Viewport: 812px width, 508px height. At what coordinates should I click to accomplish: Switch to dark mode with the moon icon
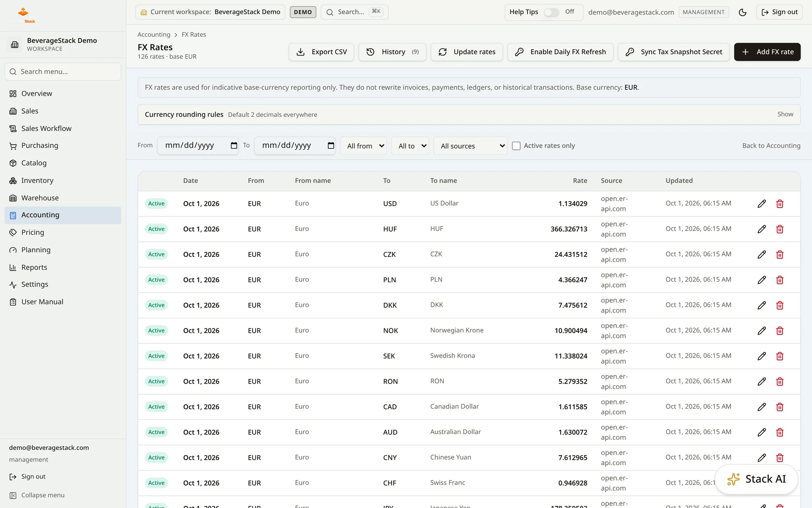pyautogui.click(x=743, y=12)
